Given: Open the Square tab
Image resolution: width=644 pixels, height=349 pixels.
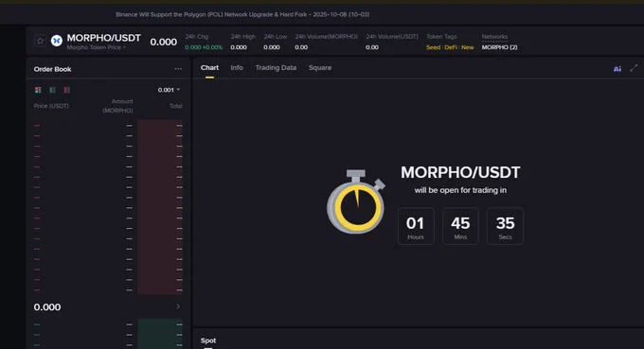Looking at the screenshot, I should (x=320, y=68).
